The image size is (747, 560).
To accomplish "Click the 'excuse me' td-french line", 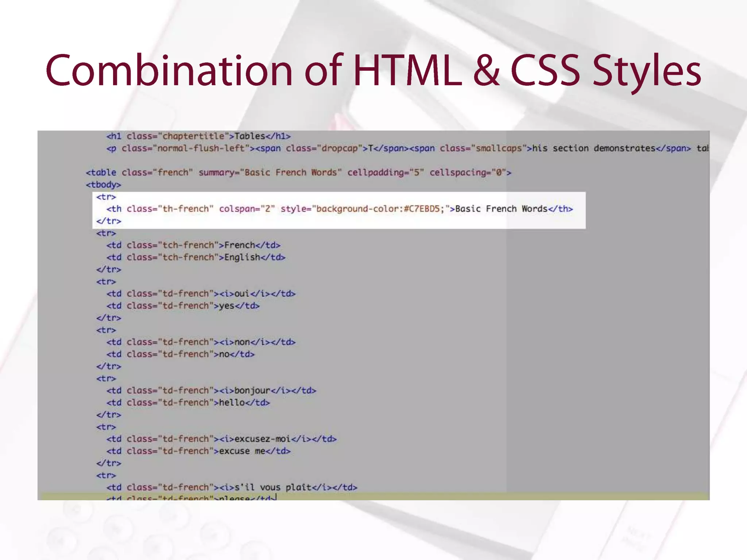I will tap(198, 451).
